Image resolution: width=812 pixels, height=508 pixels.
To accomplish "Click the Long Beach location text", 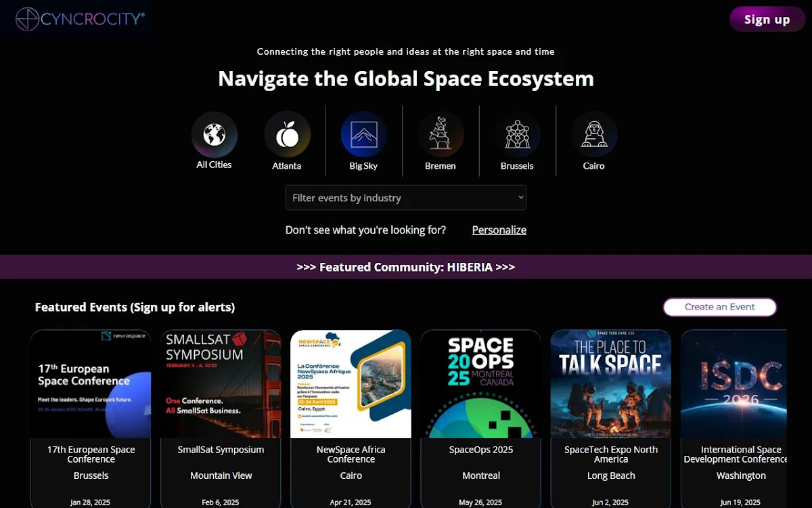I will 610,476.
